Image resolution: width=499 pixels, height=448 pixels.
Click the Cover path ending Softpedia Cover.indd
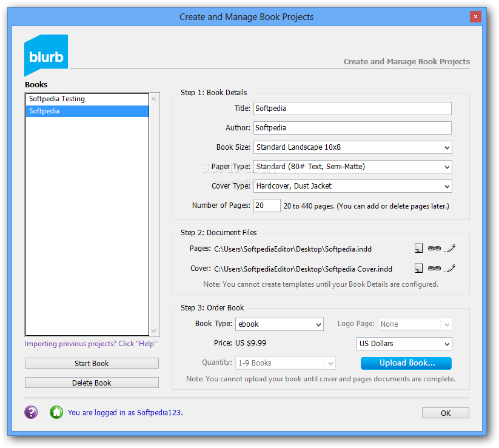pos(303,269)
